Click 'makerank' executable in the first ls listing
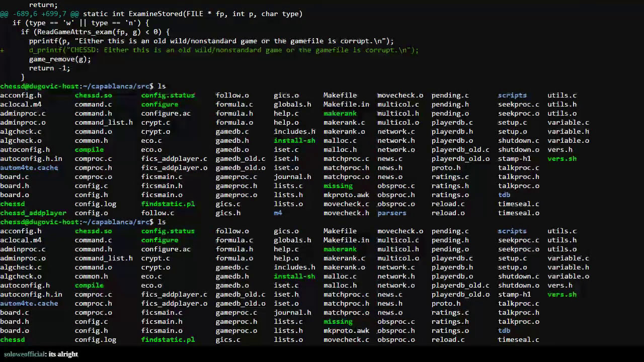This screenshot has width=644, height=362. [340, 113]
